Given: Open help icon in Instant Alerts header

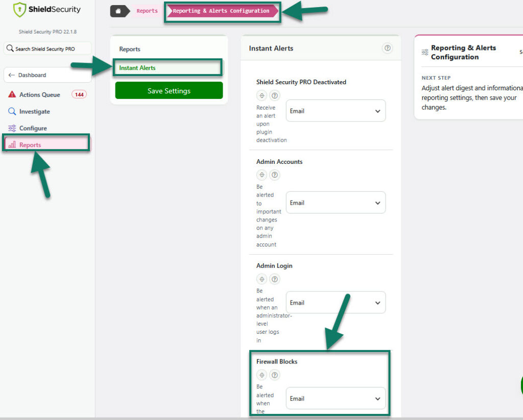Looking at the screenshot, I should point(387,48).
